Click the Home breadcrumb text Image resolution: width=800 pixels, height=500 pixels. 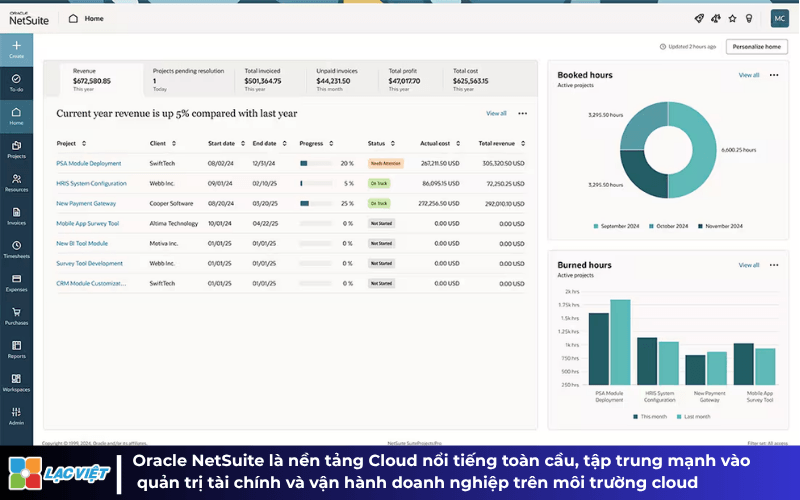[94, 18]
